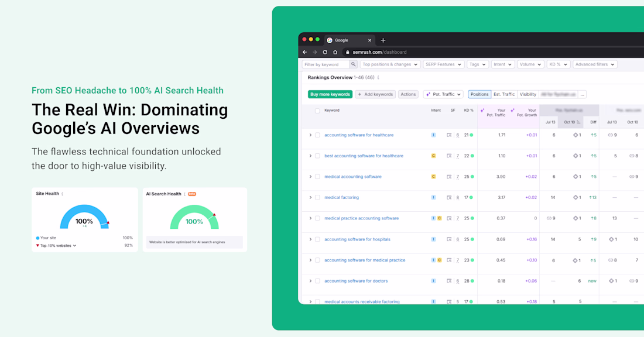
Task: Switch to the Visibility tab
Action: (527, 94)
